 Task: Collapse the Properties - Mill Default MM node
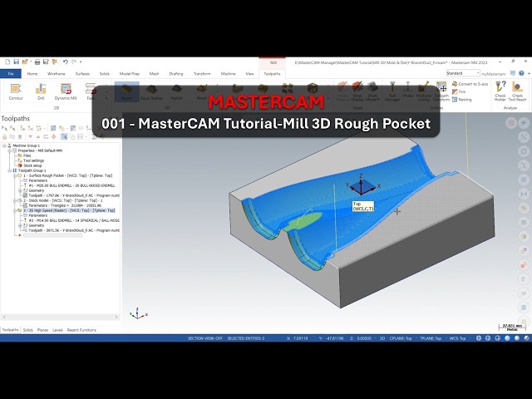[x=9, y=150]
